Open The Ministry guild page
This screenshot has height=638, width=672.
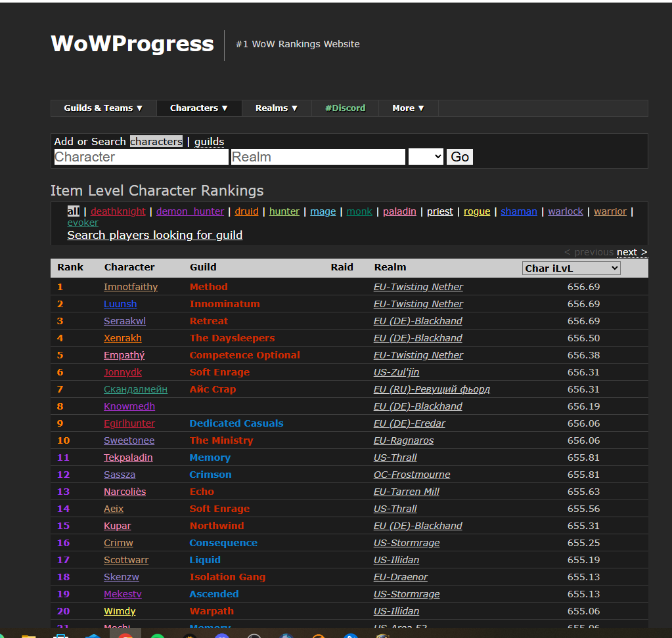point(221,440)
